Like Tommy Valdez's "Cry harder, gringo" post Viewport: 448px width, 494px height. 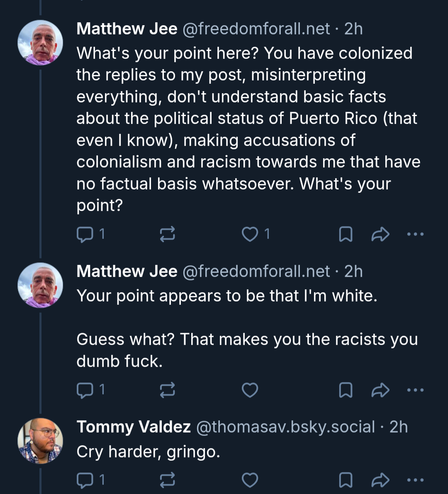click(250, 480)
